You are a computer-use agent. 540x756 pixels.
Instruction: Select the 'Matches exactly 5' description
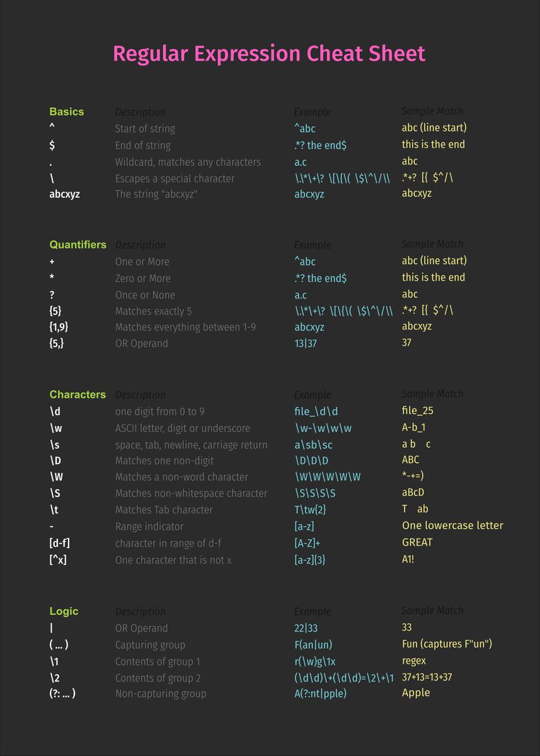[x=153, y=311]
